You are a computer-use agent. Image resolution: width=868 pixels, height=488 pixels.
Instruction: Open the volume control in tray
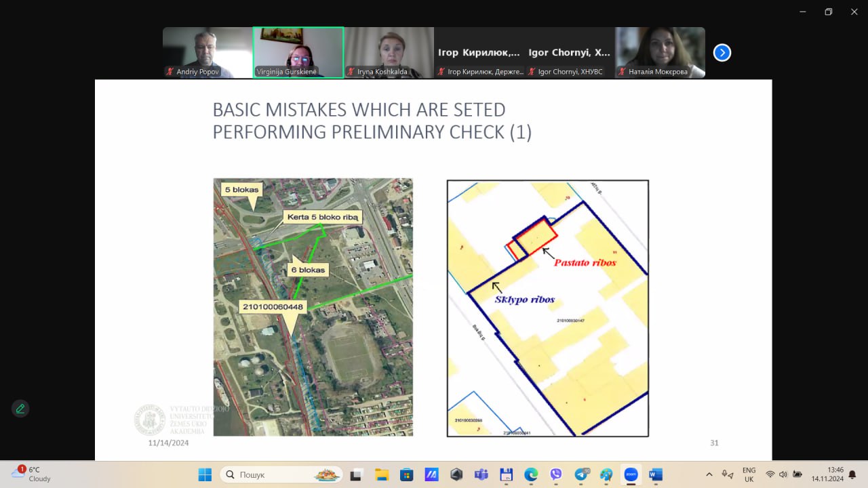coord(783,474)
